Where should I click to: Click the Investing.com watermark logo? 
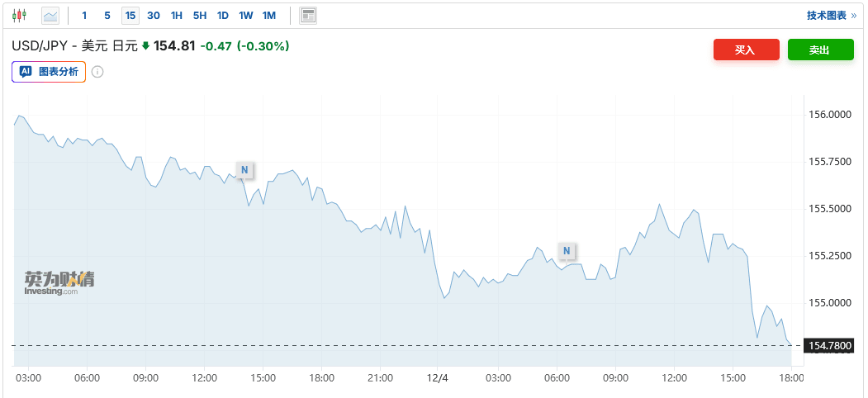(59, 282)
